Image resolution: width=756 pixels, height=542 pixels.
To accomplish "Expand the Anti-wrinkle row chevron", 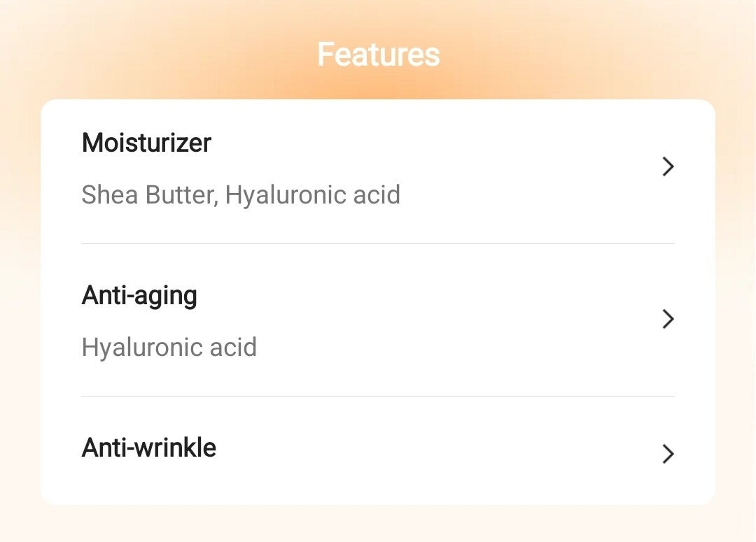I will click(668, 454).
